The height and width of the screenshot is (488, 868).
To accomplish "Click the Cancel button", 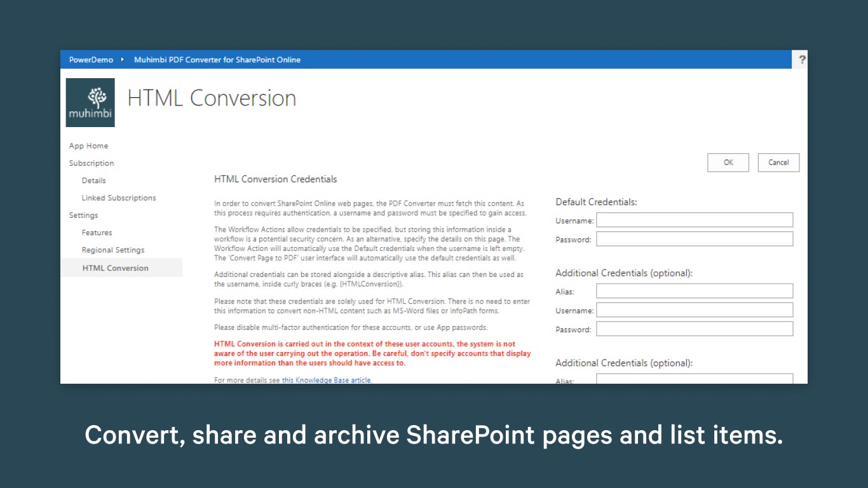I will (778, 163).
